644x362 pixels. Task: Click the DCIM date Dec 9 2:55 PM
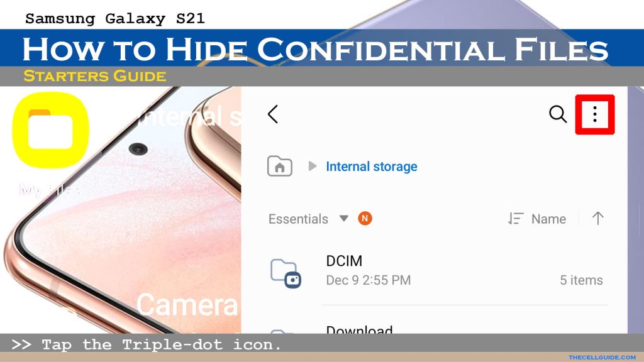pyautogui.click(x=369, y=280)
